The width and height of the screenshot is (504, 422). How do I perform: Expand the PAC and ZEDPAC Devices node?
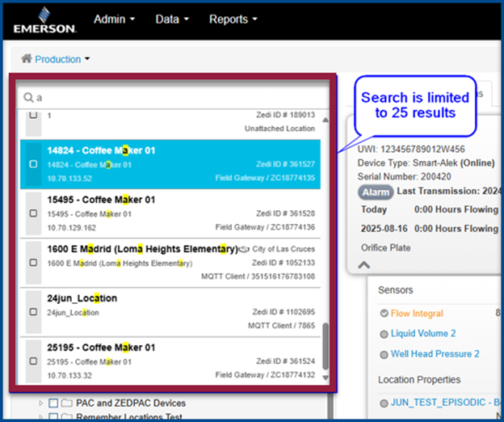point(40,403)
